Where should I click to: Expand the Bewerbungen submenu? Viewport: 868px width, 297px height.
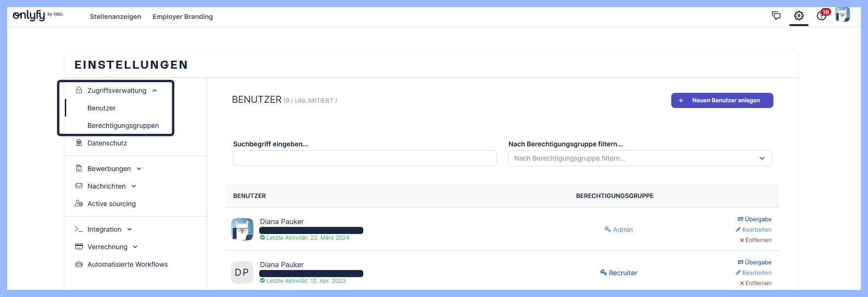(x=139, y=169)
